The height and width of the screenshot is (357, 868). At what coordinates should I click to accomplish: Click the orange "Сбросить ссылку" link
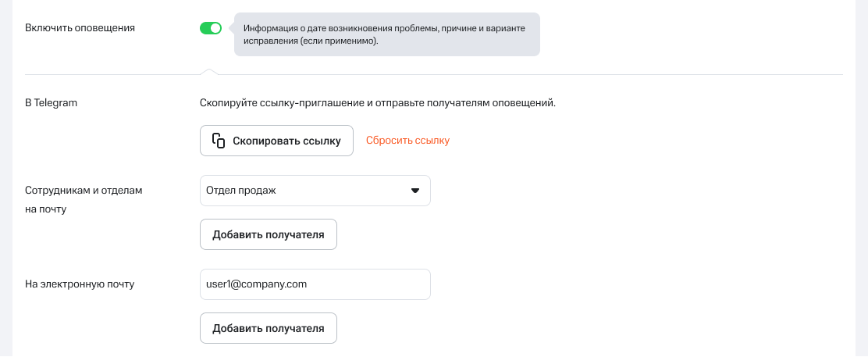407,141
